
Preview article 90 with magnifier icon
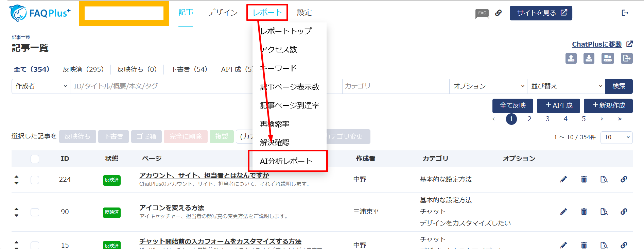point(604,212)
